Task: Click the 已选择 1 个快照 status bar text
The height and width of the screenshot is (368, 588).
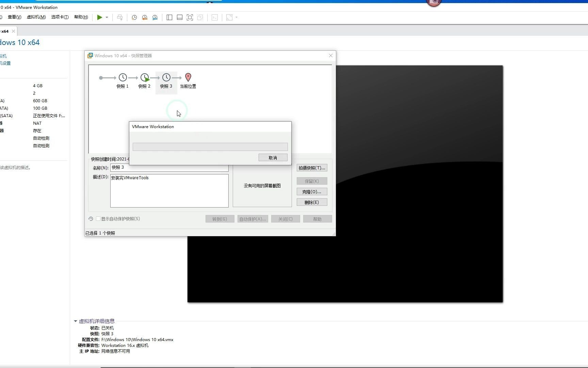Action: click(x=100, y=233)
